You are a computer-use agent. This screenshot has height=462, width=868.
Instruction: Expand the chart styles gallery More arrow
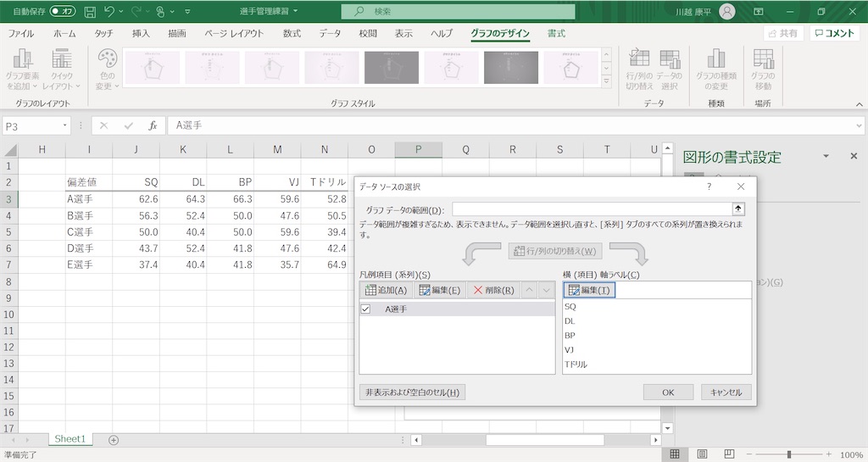pyautogui.click(x=606, y=81)
